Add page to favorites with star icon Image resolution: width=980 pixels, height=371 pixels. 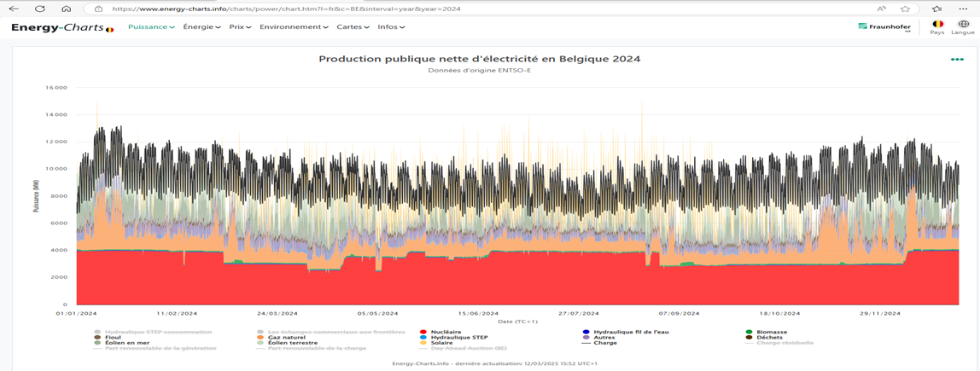click(905, 9)
